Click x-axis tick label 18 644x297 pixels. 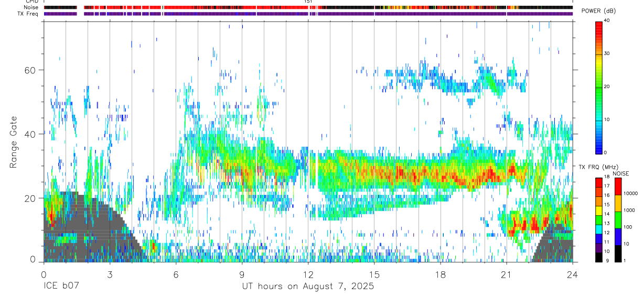tap(441, 273)
